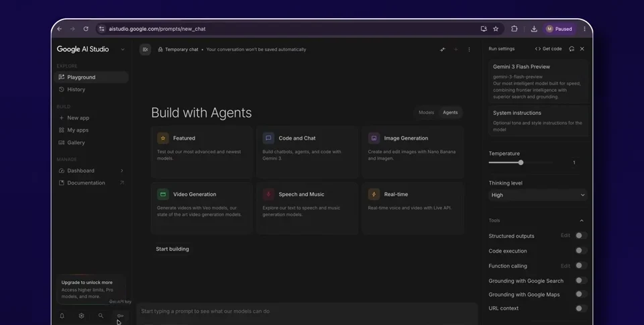This screenshot has height=325, width=644.
Task: Expand the Dashboard chevron
Action: click(x=121, y=171)
